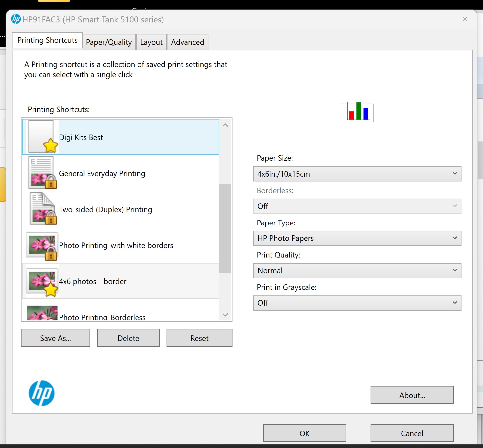Select the Digi Kits Best shortcut

click(121, 137)
